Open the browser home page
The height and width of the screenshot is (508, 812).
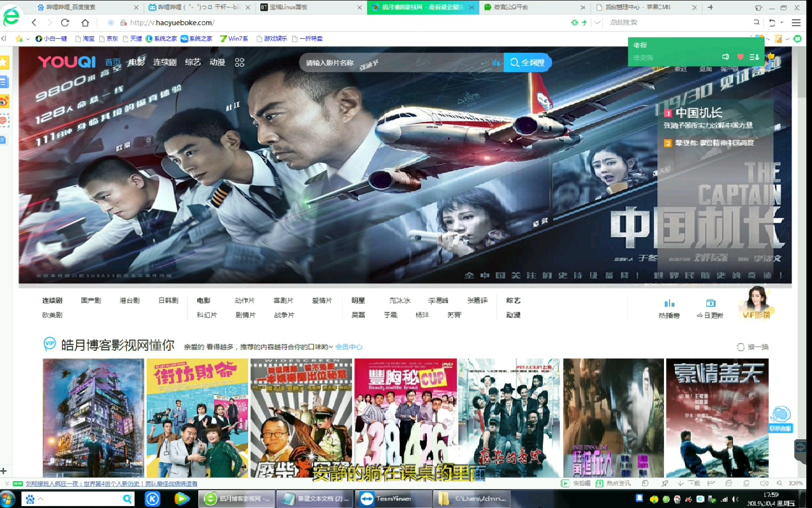[x=85, y=23]
